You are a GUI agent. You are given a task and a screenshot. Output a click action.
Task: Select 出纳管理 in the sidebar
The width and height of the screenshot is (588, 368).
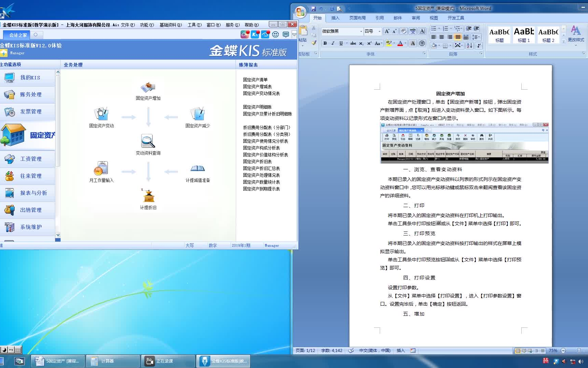28,210
